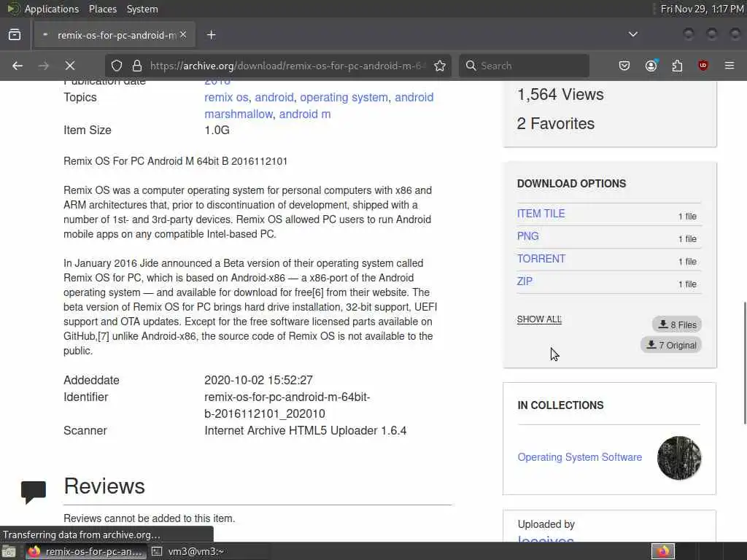Image resolution: width=747 pixels, height=560 pixels.
Task: Click SHOW ALL download files link
Action: point(539,319)
